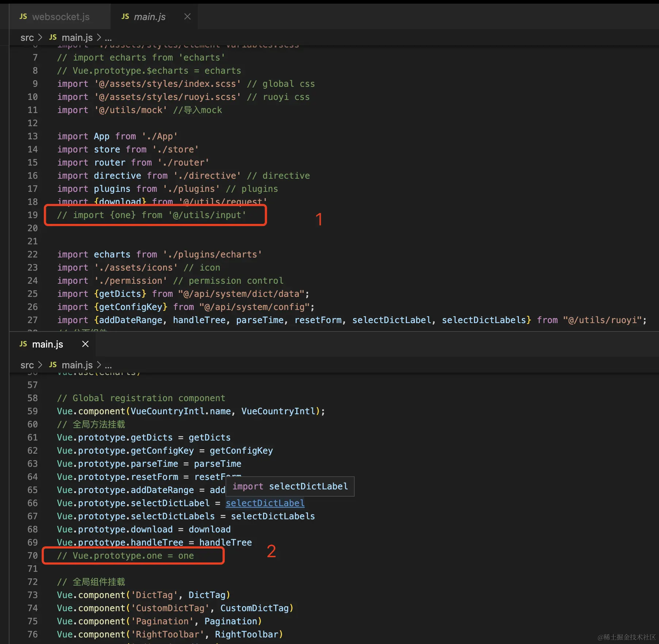The width and height of the screenshot is (659, 644).
Task: Click 'Vue.prototype.selectDictLabels' on line 67
Action: click(136, 516)
